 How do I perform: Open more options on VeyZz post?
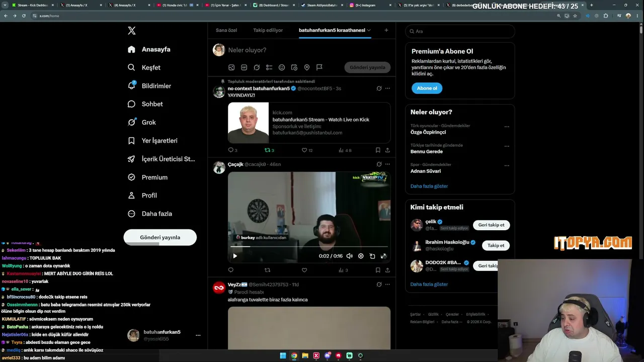(x=387, y=284)
